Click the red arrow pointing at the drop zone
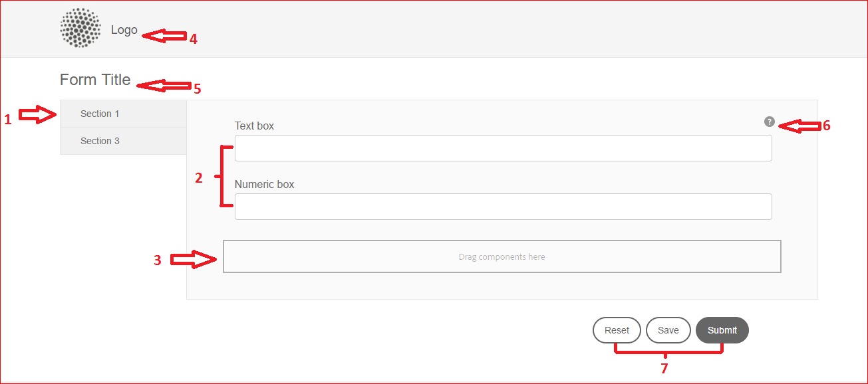Viewport: 868px width, 384px height. [x=193, y=260]
